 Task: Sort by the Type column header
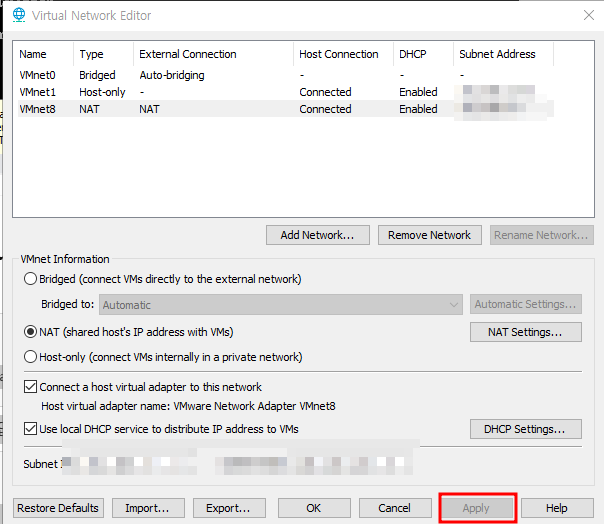(x=103, y=54)
